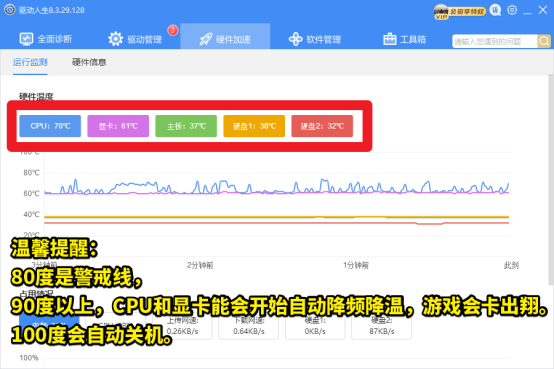Click the orange 硬盘1 38℃ chip

[254, 126]
